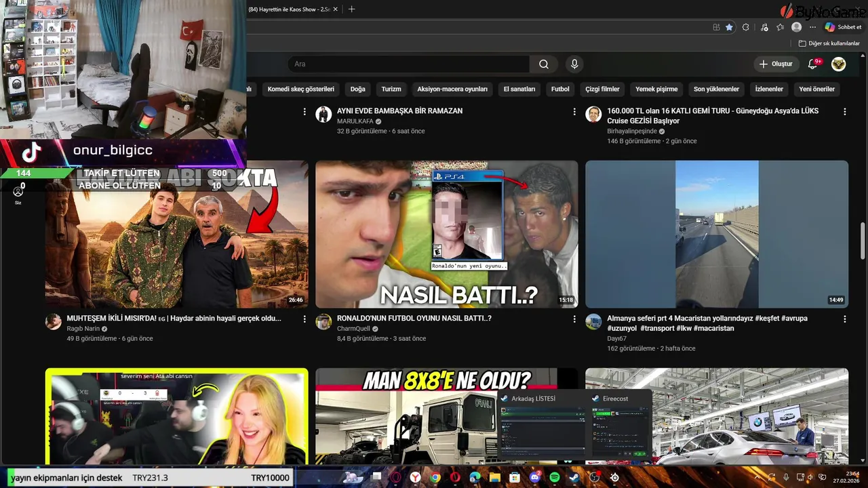Screen dimensions: 868x488
Task: Select the Turizm category chip
Action: [x=391, y=89]
